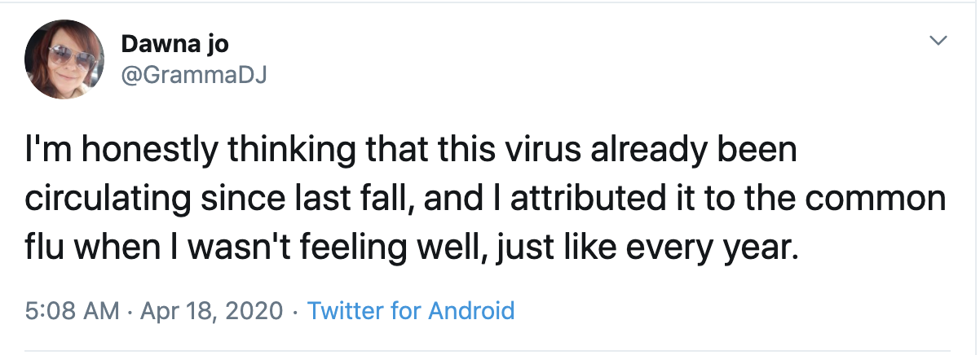Open the tweet options chevron menu
The height and width of the screenshot is (355, 980).
coord(938,41)
